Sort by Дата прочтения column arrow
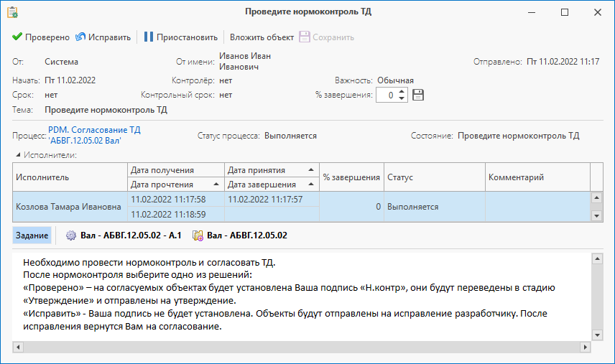Viewport: 615px width, 364px height. pyautogui.click(x=216, y=185)
